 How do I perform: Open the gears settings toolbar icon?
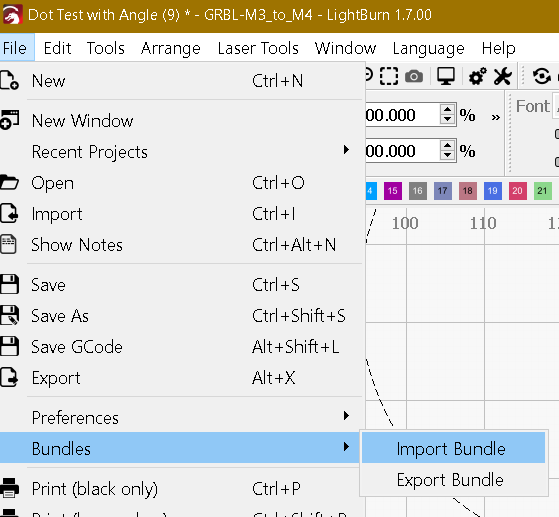(477, 76)
